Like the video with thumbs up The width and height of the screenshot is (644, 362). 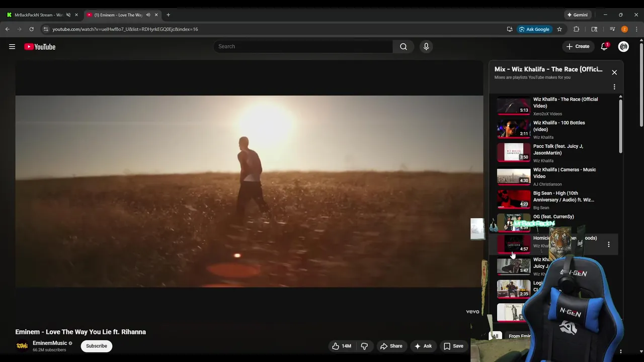pyautogui.click(x=342, y=346)
